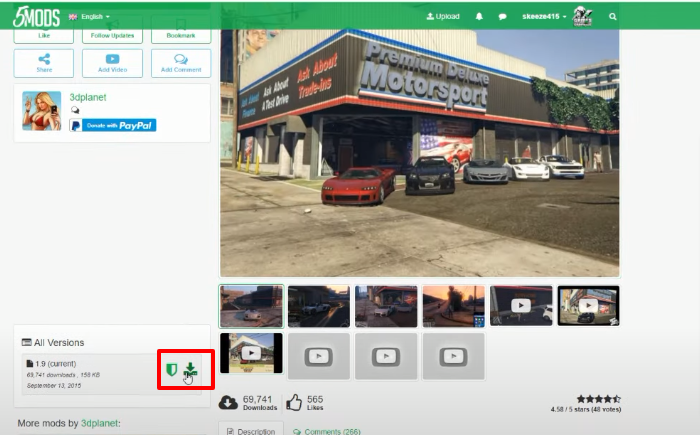Open third gray placeholder video thumbnail
700x435 pixels.
(454, 356)
